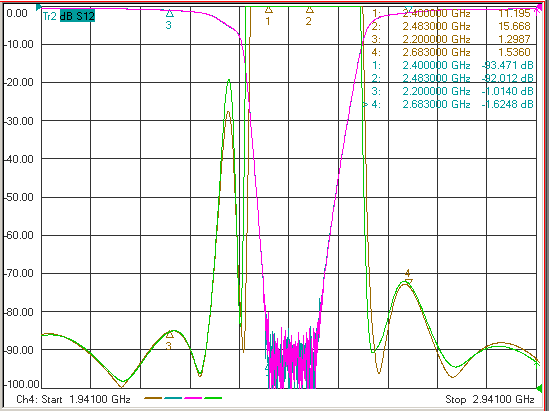The image size is (549, 411).
Task: Click brown marker 1 readout 2.400000 GHz 11.195
Action: pyautogui.click(x=451, y=14)
